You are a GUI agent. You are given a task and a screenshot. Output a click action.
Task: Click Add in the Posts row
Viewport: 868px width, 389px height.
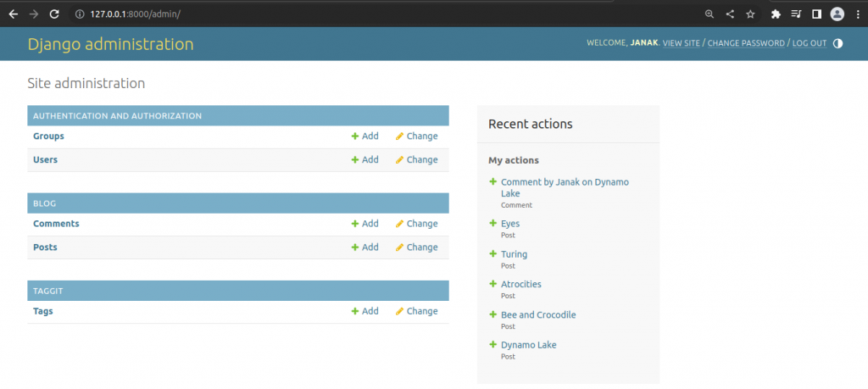[364, 247]
